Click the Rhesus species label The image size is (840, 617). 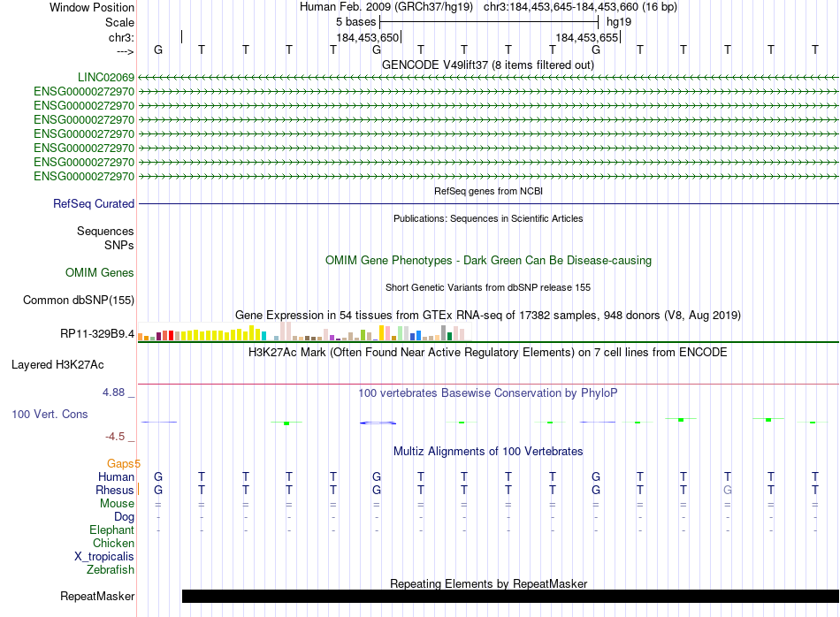115,490
